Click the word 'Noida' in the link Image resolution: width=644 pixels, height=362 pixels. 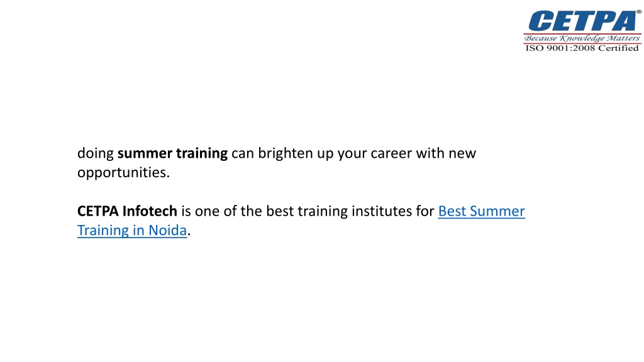[x=167, y=230]
